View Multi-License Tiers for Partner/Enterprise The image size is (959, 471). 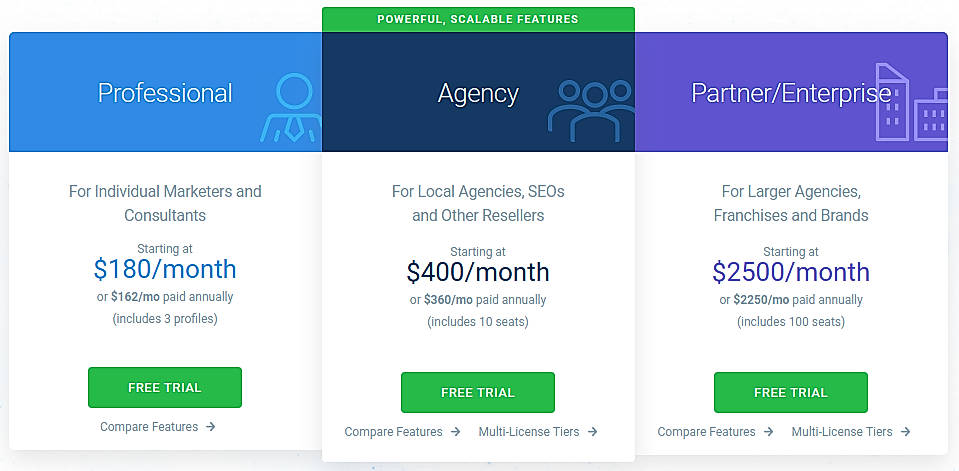[842, 432]
